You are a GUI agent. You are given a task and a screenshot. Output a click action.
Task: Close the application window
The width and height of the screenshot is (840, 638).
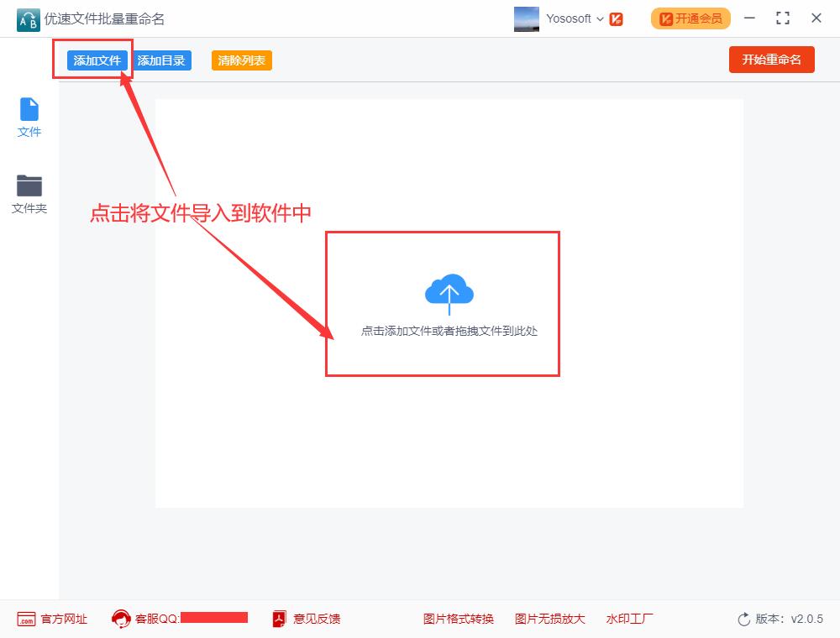pyautogui.click(x=816, y=18)
